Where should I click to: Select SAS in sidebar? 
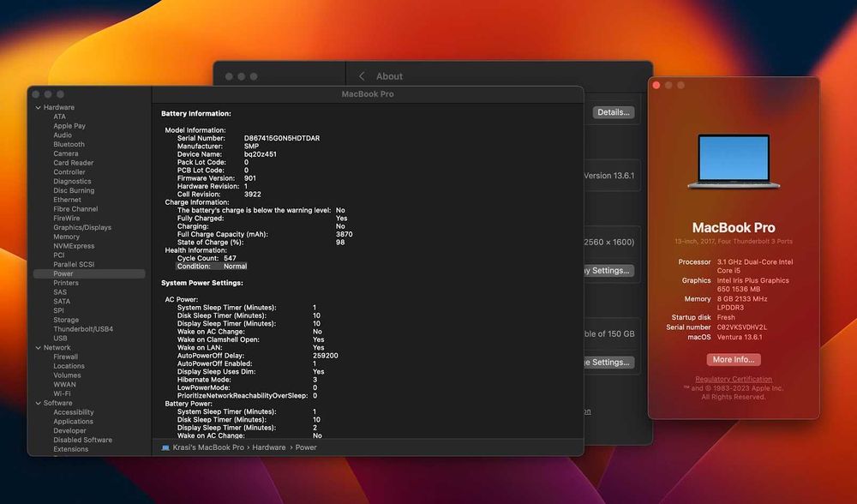[x=60, y=292]
